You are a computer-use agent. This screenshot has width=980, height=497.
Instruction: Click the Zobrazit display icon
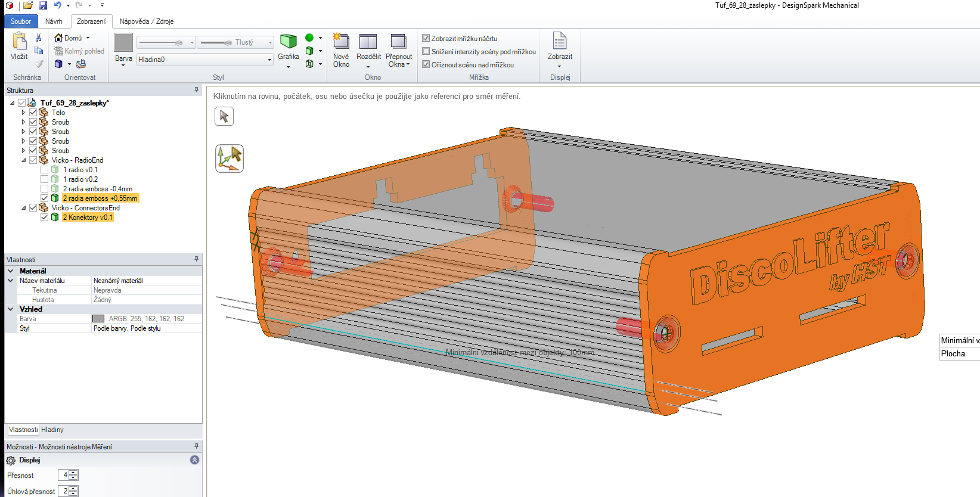[559, 42]
